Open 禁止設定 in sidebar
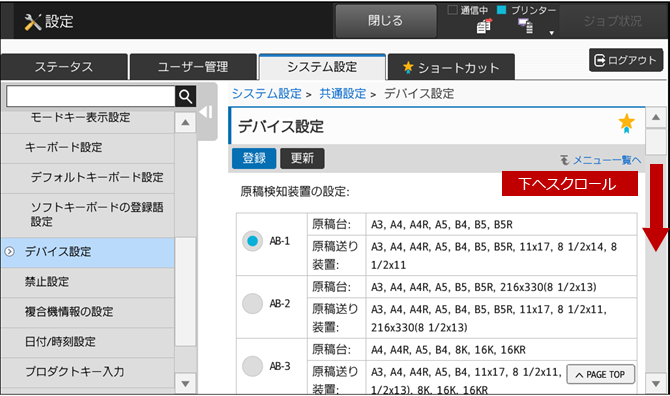The image size is (670, 396). tap(88, 282)
